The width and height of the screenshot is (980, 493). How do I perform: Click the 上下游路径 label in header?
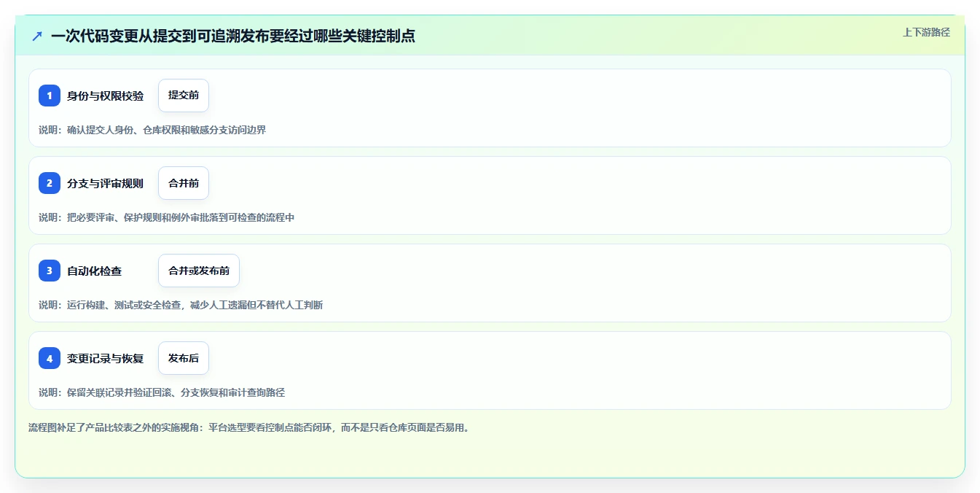pos(926,32)
